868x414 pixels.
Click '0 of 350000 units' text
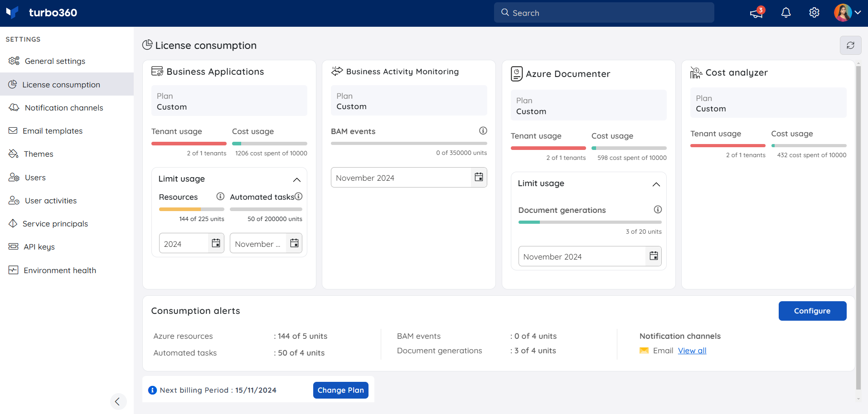tap(461, 153)
